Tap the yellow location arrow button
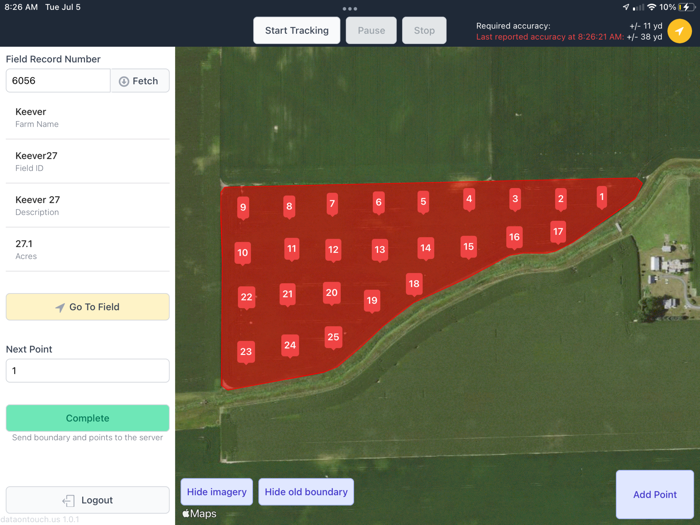Screen dimensions: 700x525 [679, 31]
